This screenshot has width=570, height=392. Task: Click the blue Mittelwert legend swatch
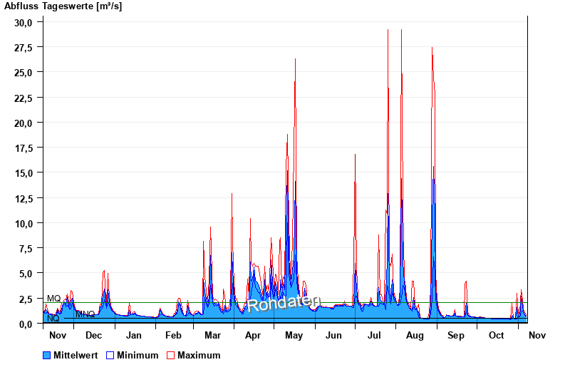coord(47,355)
